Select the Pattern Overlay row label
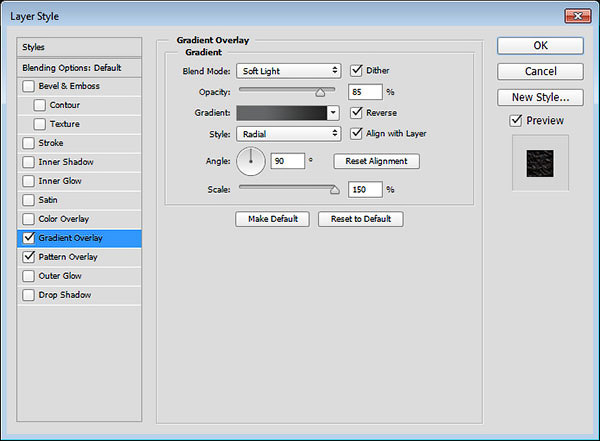The image size is (600, 441). coord(68,257)
